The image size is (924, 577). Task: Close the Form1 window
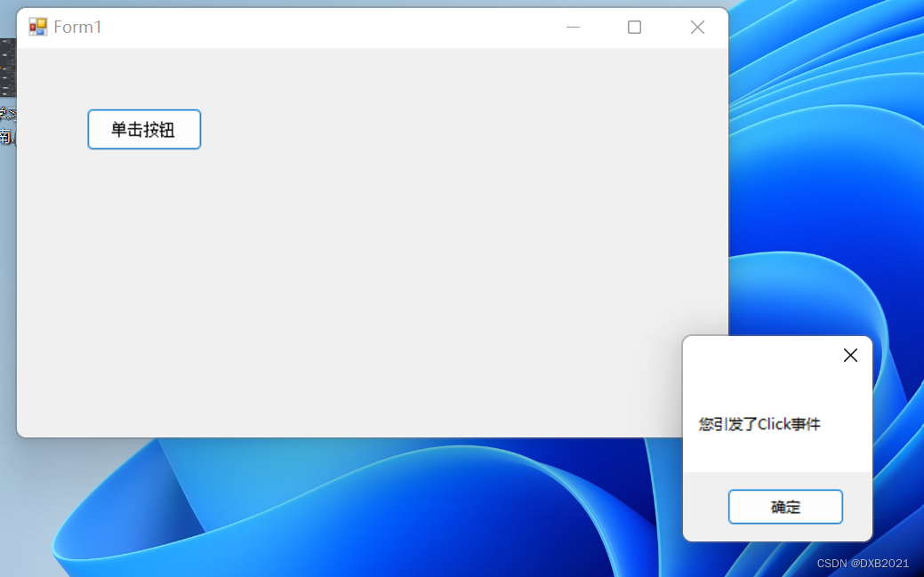tap(697, 27)
